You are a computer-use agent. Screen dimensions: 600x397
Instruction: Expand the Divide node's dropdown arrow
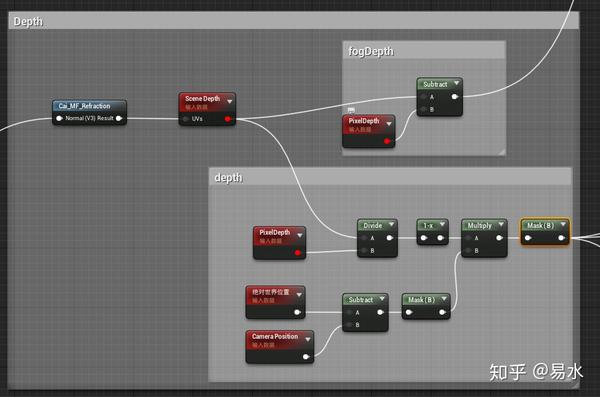point(391,224)
